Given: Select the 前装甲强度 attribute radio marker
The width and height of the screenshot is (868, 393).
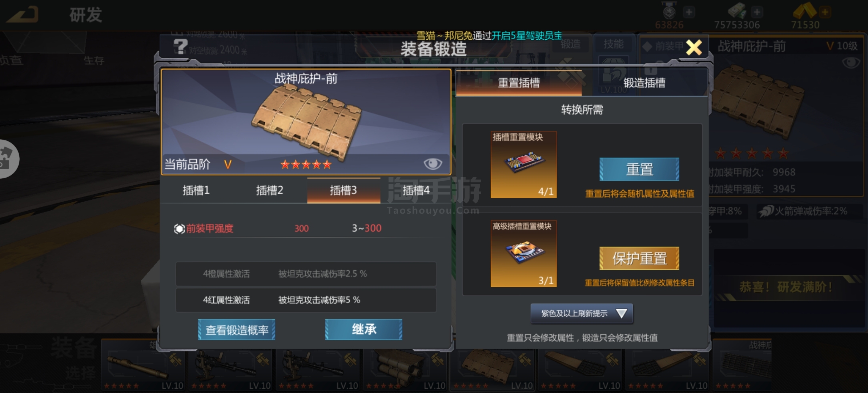Looking at the screenshot, I should point(179,229).
